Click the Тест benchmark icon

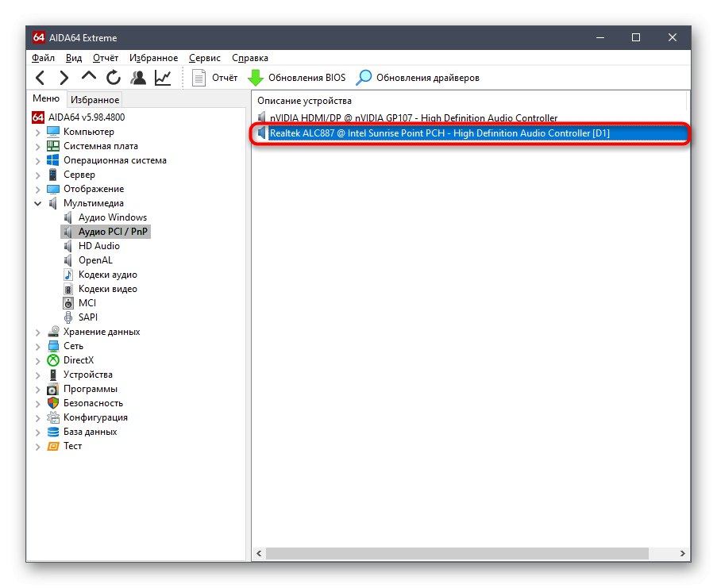pos(53,447)
